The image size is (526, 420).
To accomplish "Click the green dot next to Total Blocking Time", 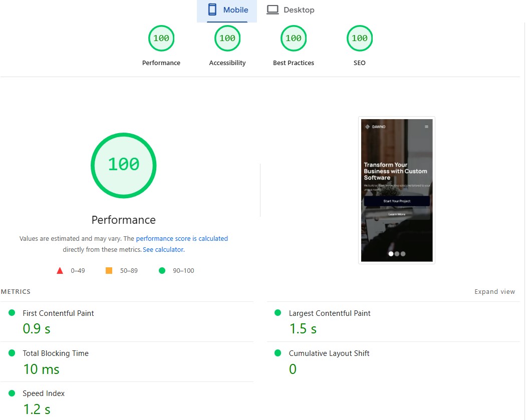I will coord(12,352).
